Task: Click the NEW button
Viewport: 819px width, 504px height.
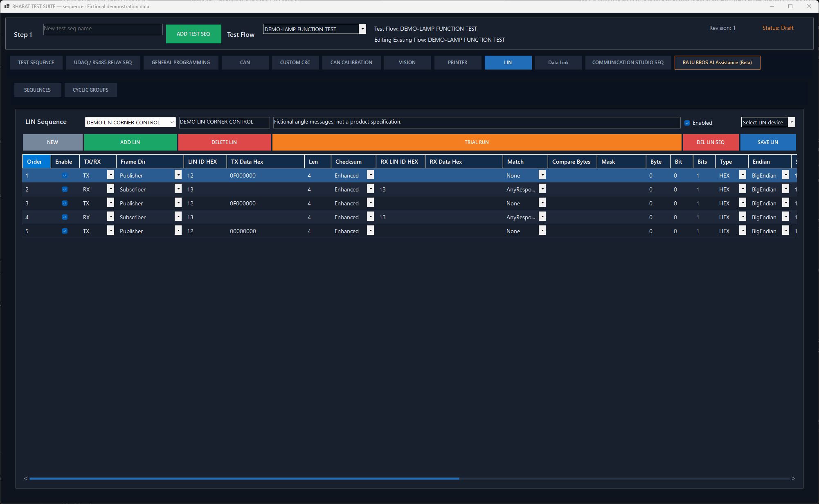Action: pyautogui.click(x=52, y=142)
